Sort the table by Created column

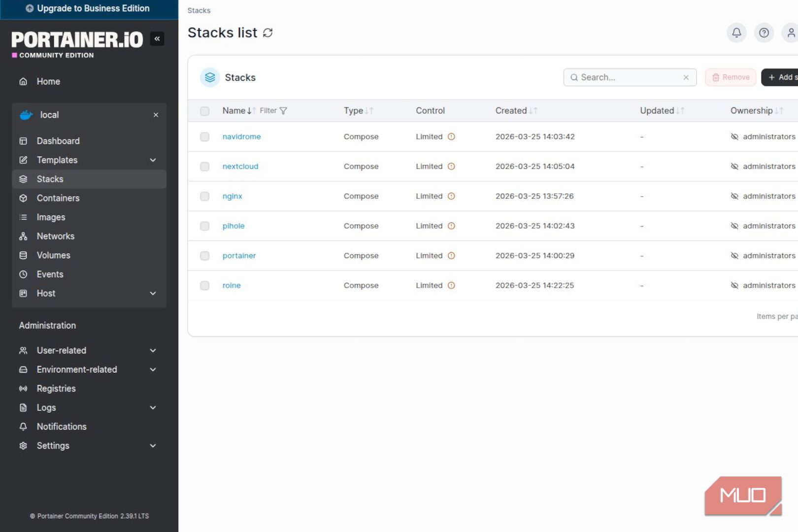pyautogui.click(x=516, y=111)
